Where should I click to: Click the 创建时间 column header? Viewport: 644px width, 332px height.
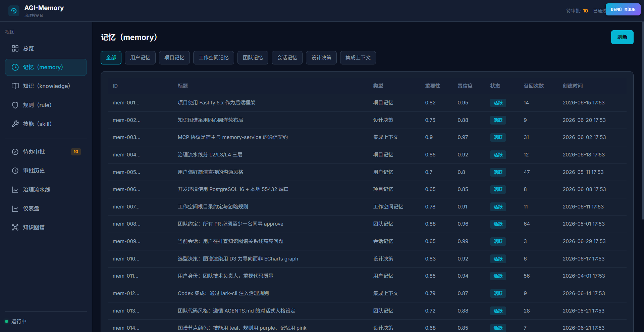(x=573, y=86)
